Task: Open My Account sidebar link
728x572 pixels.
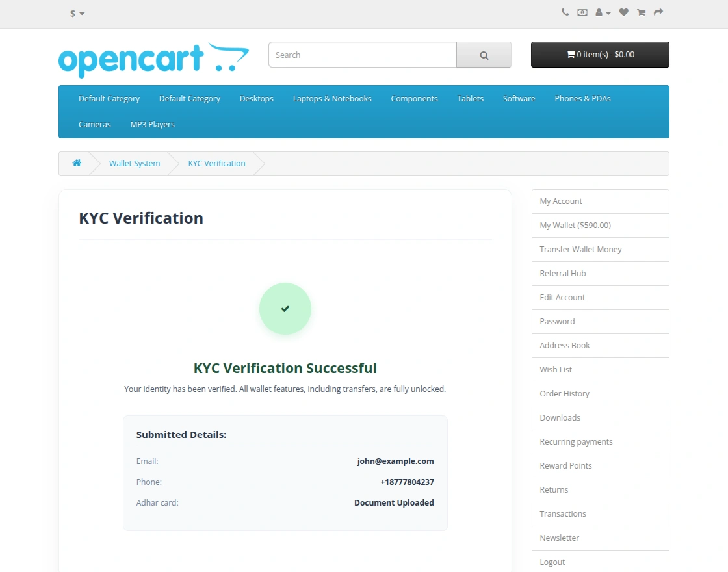Action: (601, 201)
